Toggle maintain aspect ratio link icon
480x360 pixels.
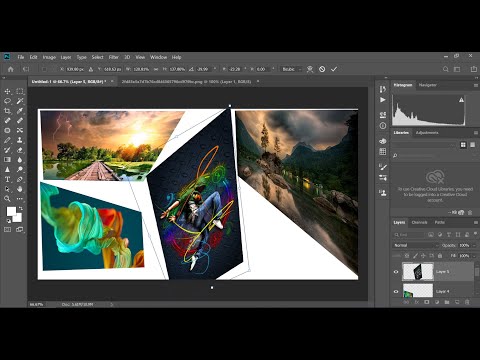(x=156, y=69)
